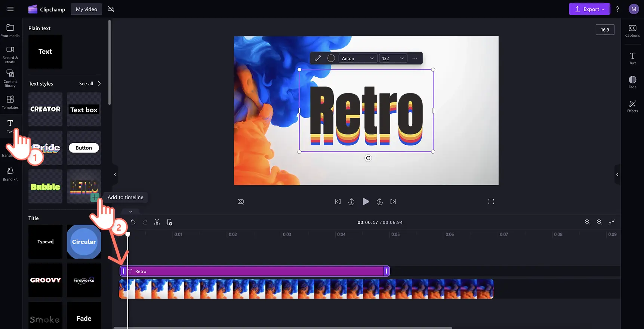Open Content library panel
Viewport: 644px width, 329px height.
10,79
